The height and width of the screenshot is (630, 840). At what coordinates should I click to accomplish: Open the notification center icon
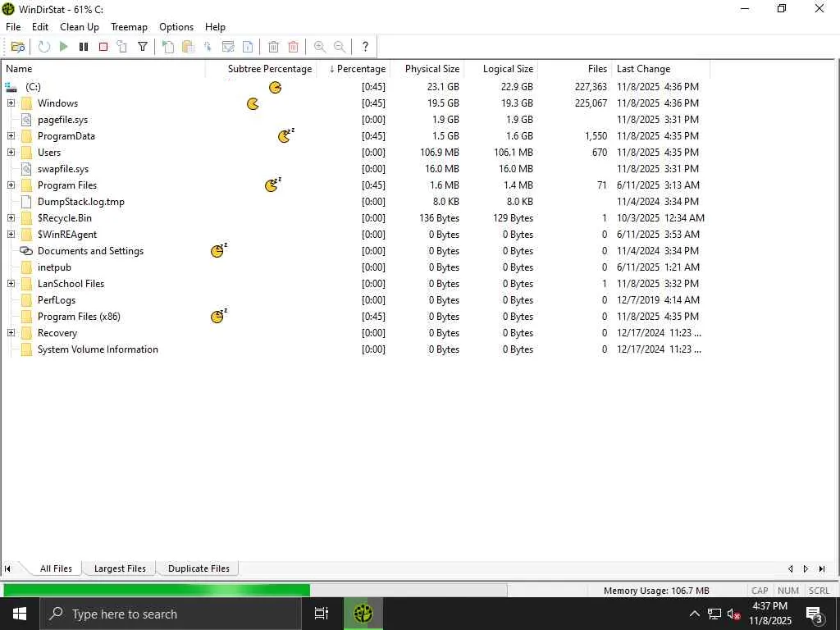[815, 615]
